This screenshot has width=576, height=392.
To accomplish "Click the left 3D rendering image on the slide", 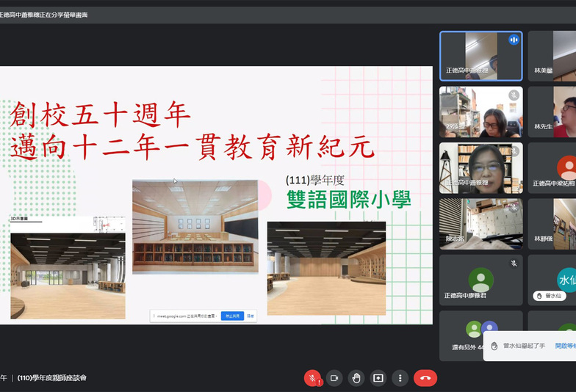I will click(68, 276).
